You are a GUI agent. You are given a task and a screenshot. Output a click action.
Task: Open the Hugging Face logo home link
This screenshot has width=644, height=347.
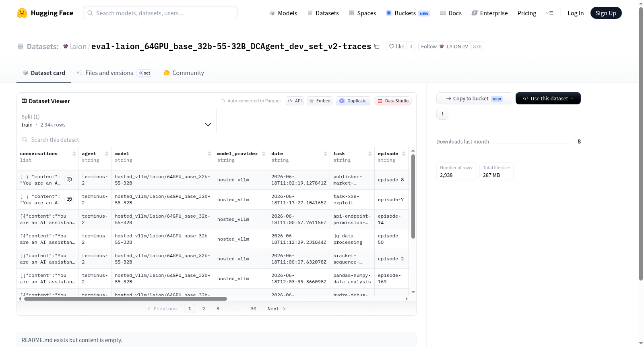point(45,13)
